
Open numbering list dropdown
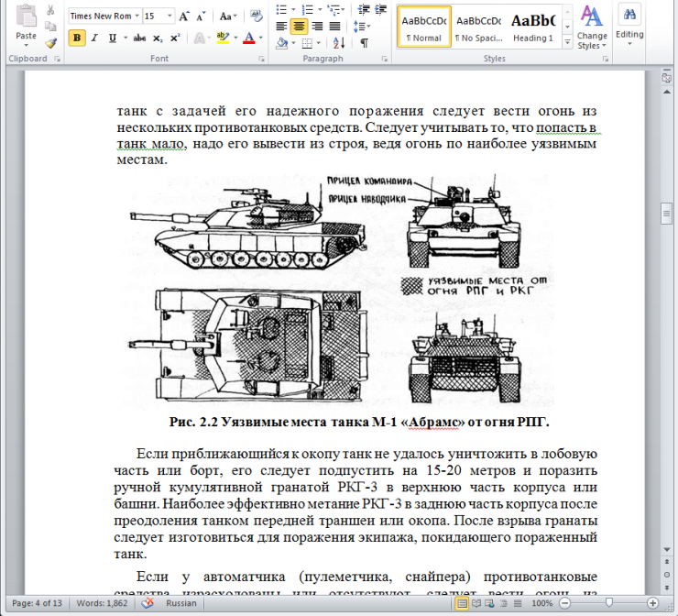(320, 9)
